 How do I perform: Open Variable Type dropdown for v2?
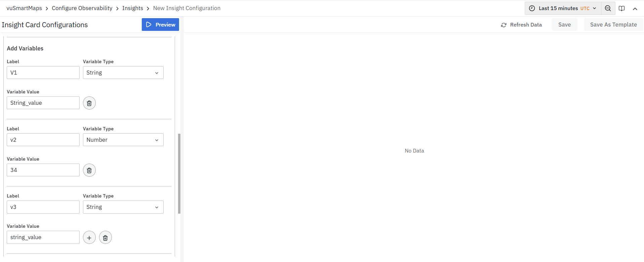tap(123, 140)
